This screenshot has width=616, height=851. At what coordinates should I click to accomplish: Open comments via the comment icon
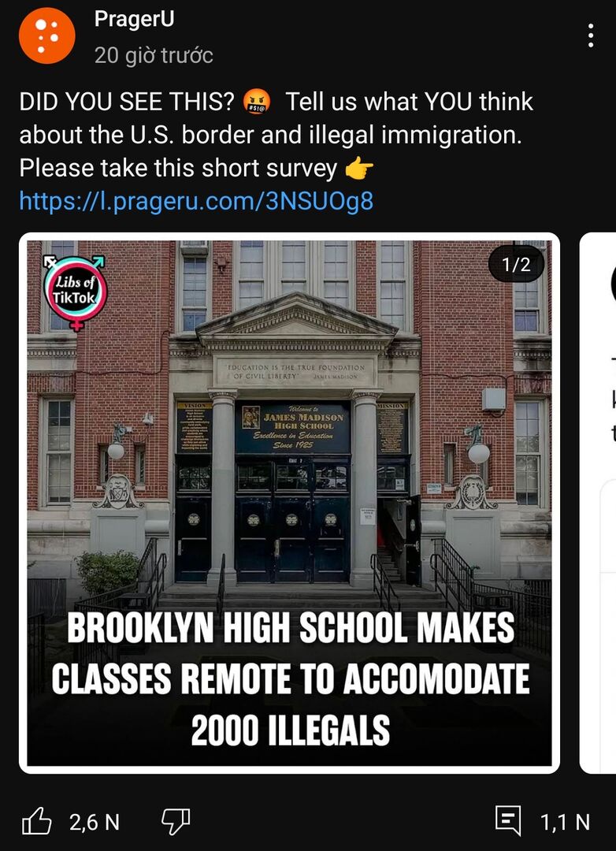click(509, 820)
